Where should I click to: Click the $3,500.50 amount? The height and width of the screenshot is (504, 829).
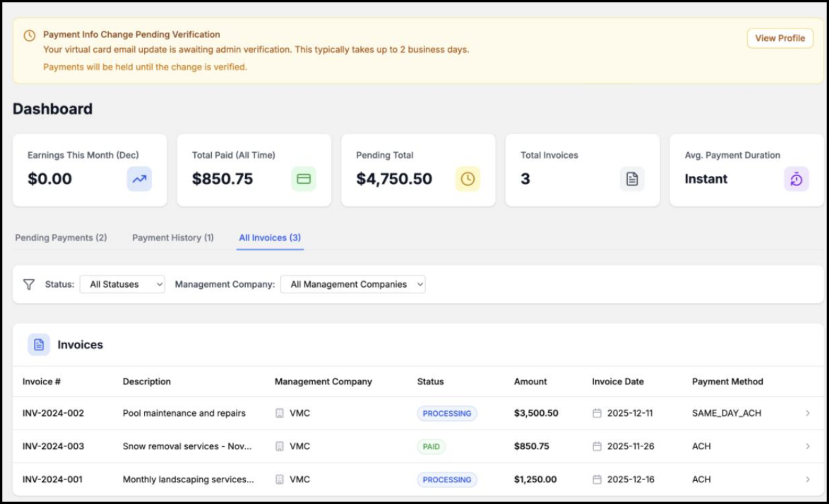pyautogui.click(x=536, y=413)
